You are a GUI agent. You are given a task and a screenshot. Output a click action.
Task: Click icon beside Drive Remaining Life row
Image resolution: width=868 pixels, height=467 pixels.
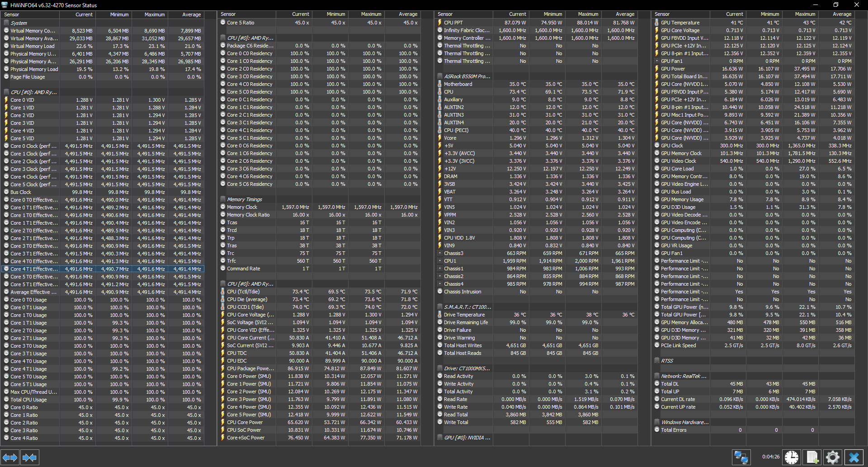tap(439, 322)
